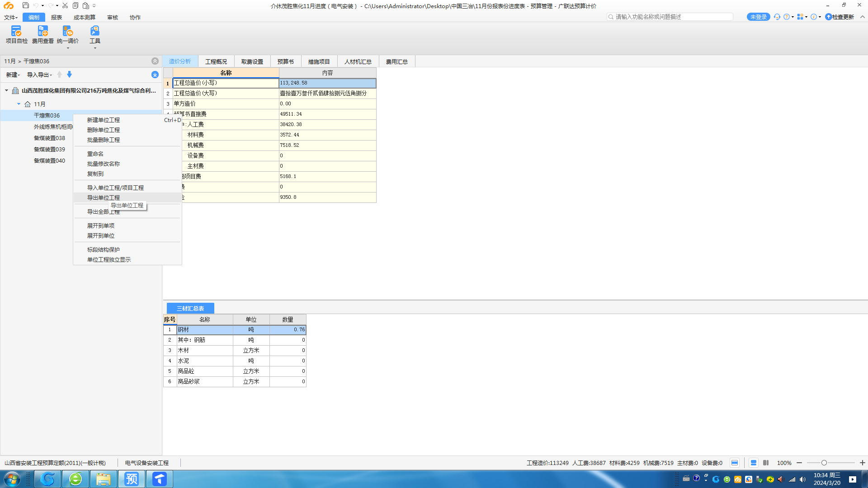This screenshot has height=488, width=868.
Task: Click the save icon in the title bar
Action: [26, 5]
